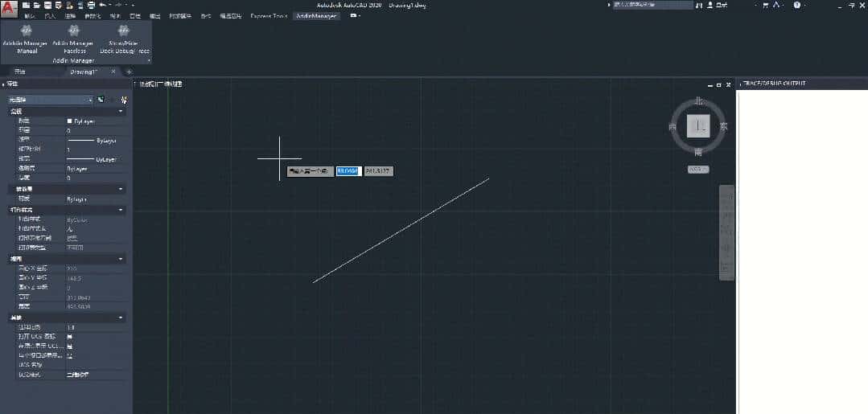Select the AddinManager ribbon tab

tap(318, 16)
